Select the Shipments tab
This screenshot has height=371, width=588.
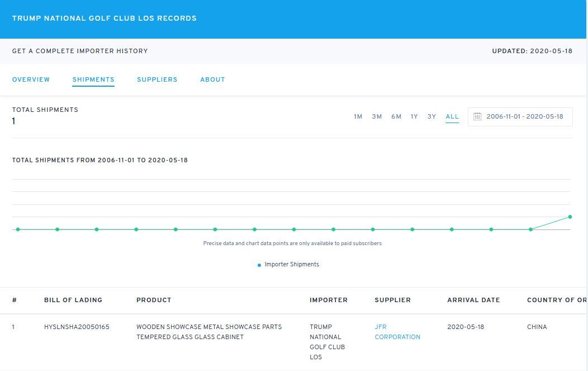[93, 79]
